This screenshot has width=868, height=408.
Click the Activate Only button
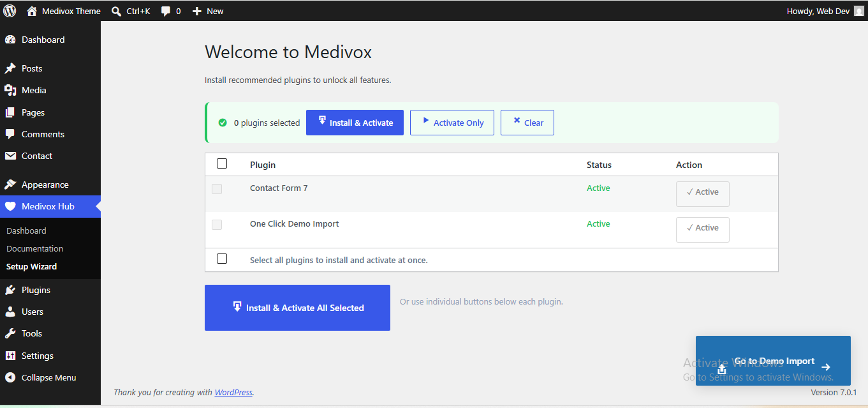[452, 123]
